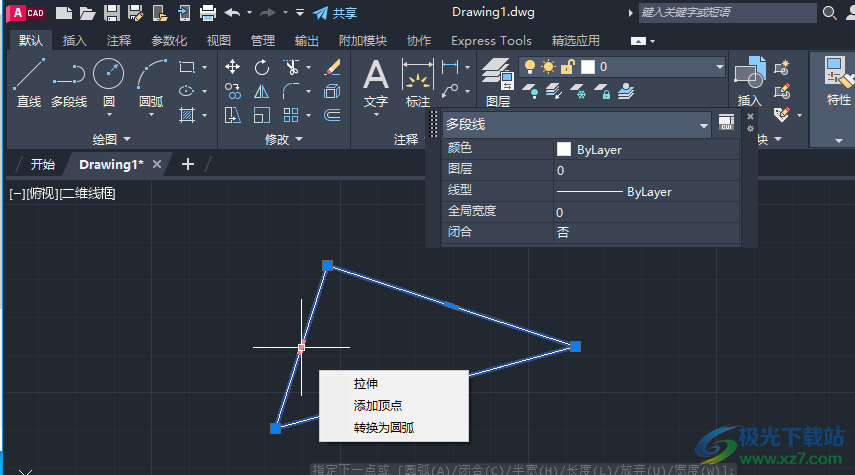Activate the Move tool
The image size is (855, 475).
232,67
